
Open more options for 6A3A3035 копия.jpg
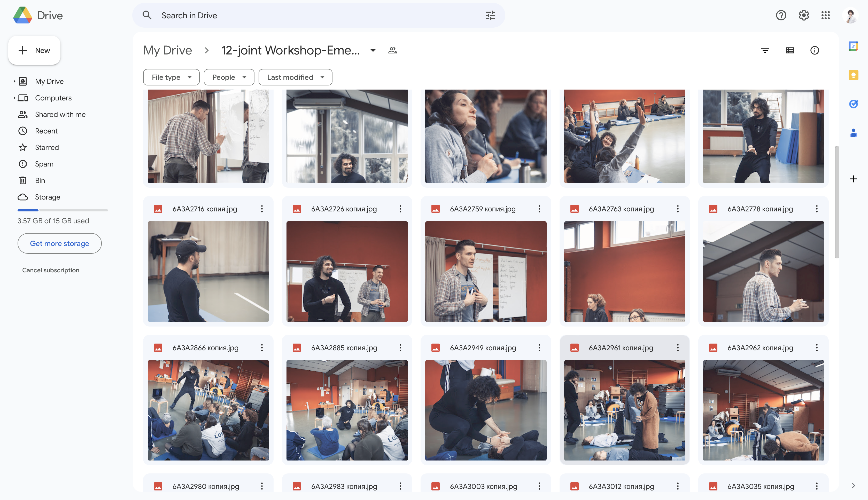[816, 486]
